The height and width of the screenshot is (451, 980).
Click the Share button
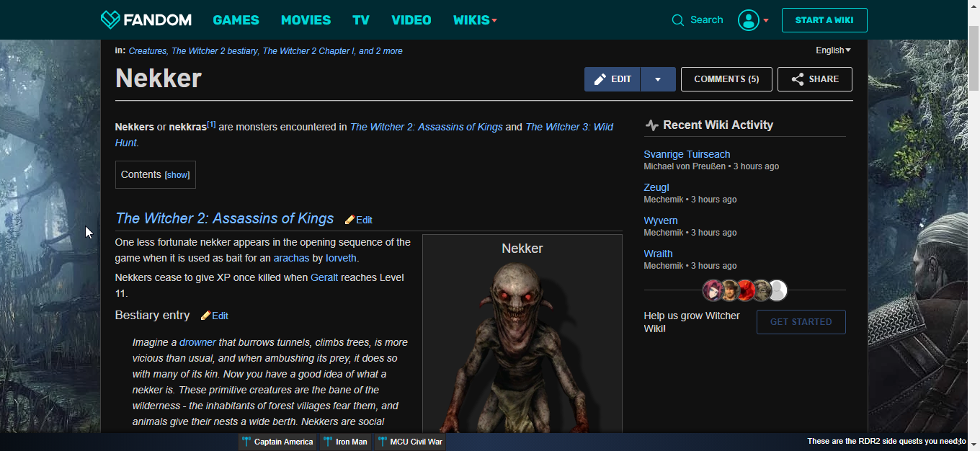click(814, 79)
